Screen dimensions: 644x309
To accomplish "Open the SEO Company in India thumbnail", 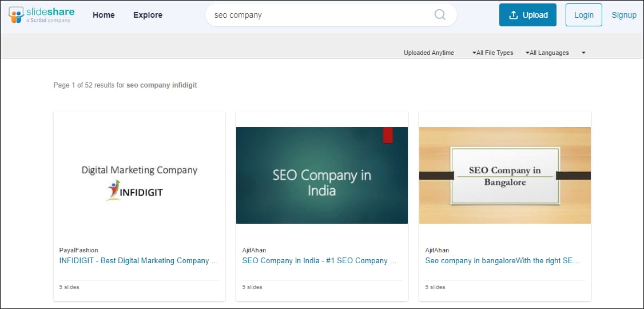I will [322, 176].
